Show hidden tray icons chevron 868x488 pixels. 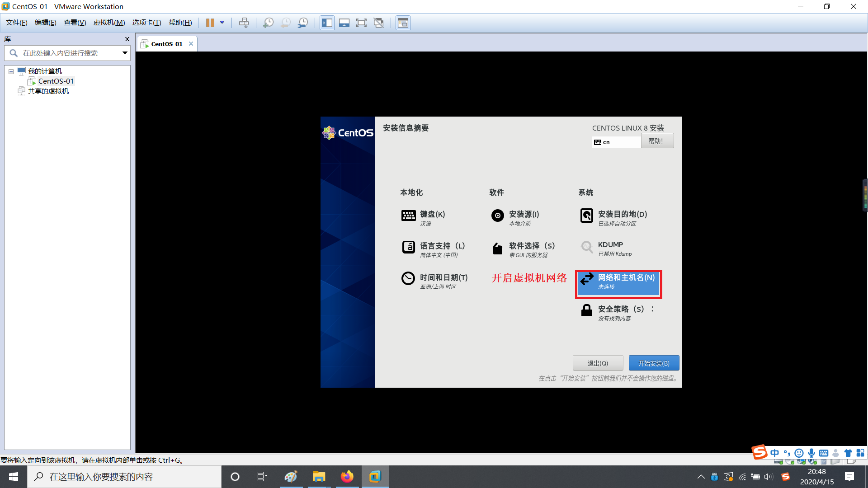(x=701, y=477)
